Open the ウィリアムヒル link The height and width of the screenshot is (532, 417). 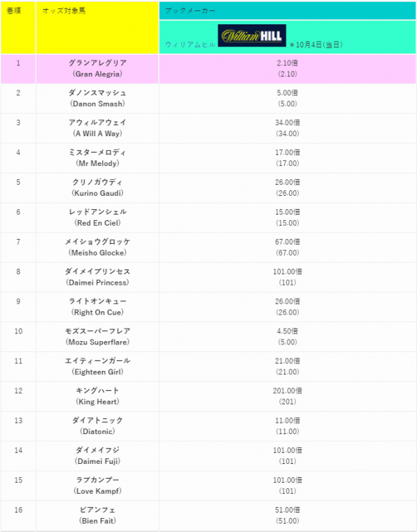click(x=190, y=44)
